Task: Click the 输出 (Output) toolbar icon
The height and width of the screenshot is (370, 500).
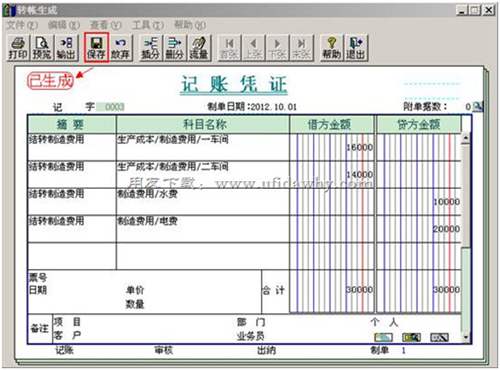Action: 66,48
